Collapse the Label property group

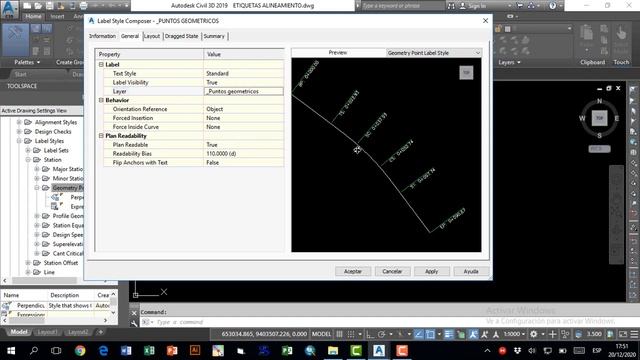click(x=101, y=64)
